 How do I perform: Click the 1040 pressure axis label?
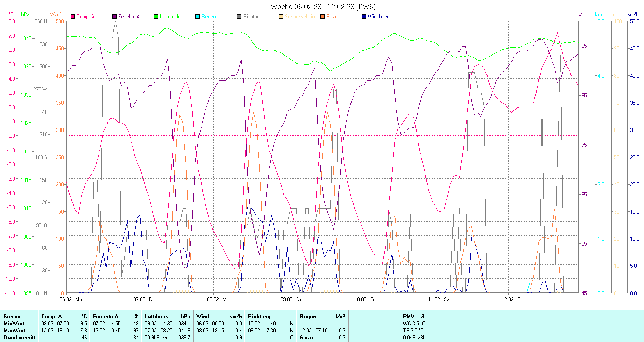point(26,38)
